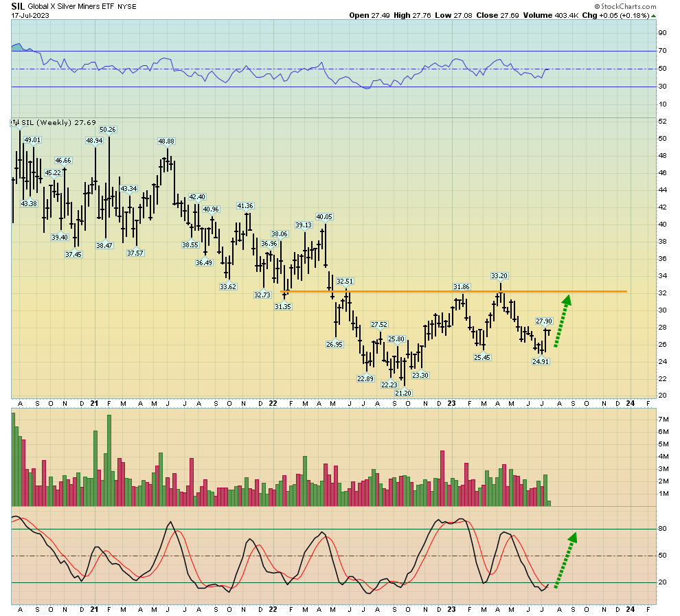Click the 36.49 price low label
Image resolution: width=680 pixels, height=616 pixels.
[x=204, y=263]
